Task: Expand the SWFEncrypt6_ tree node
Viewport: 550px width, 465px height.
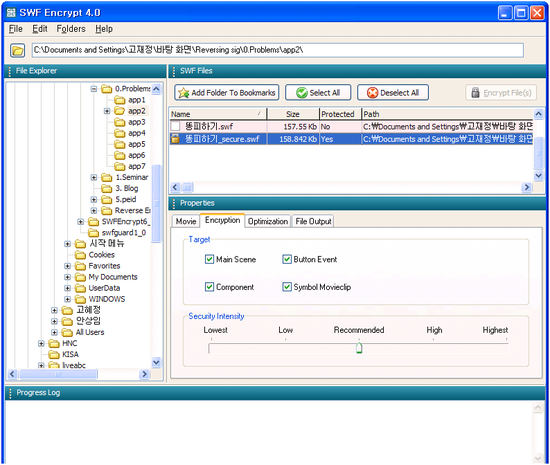Action: (81, 222)
